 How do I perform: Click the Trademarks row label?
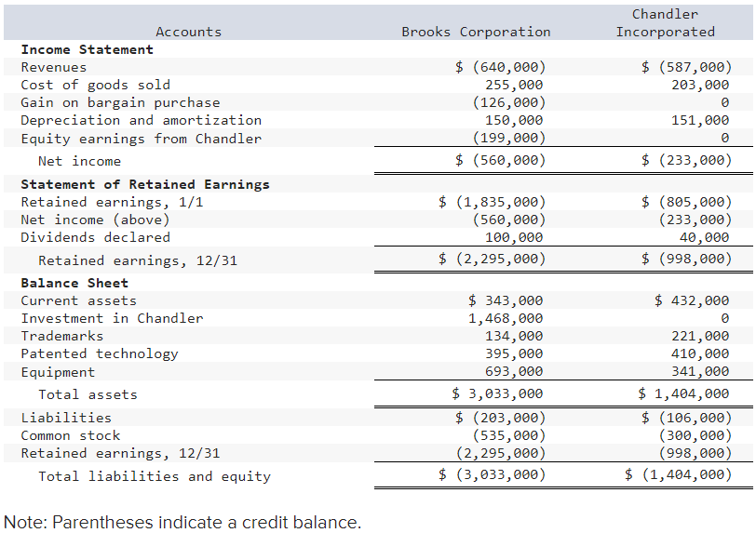coord(62,336)
